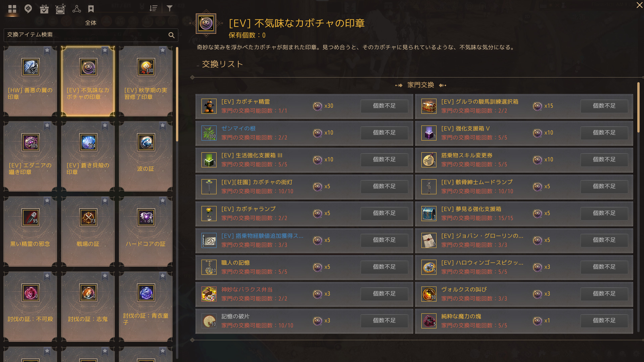
Task: Open the funnel filter icon
Action: [170, 8]
